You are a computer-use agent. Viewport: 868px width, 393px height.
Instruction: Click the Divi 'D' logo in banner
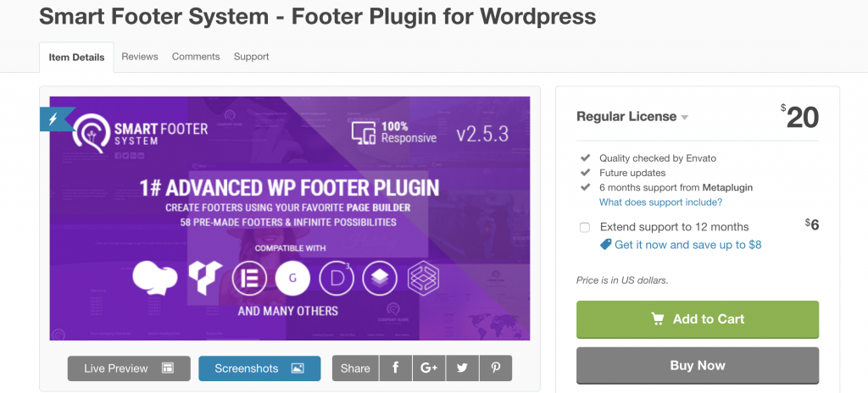tap(336, 278)
